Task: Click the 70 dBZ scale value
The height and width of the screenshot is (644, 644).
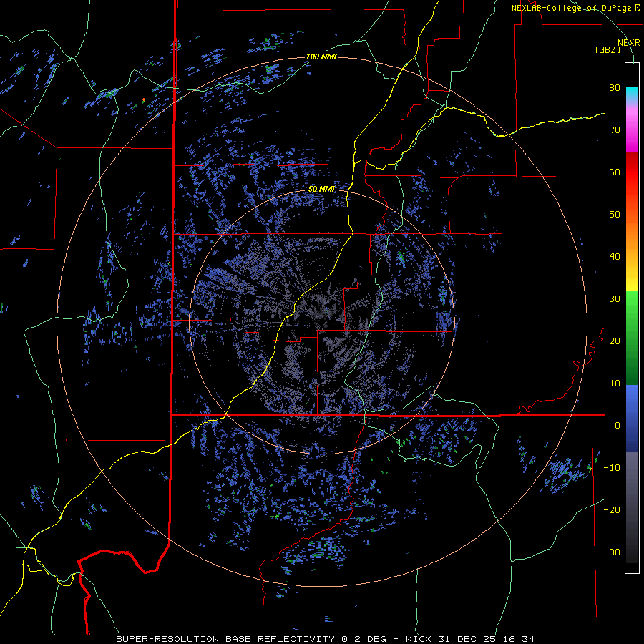Action: [x=615, y=130]
